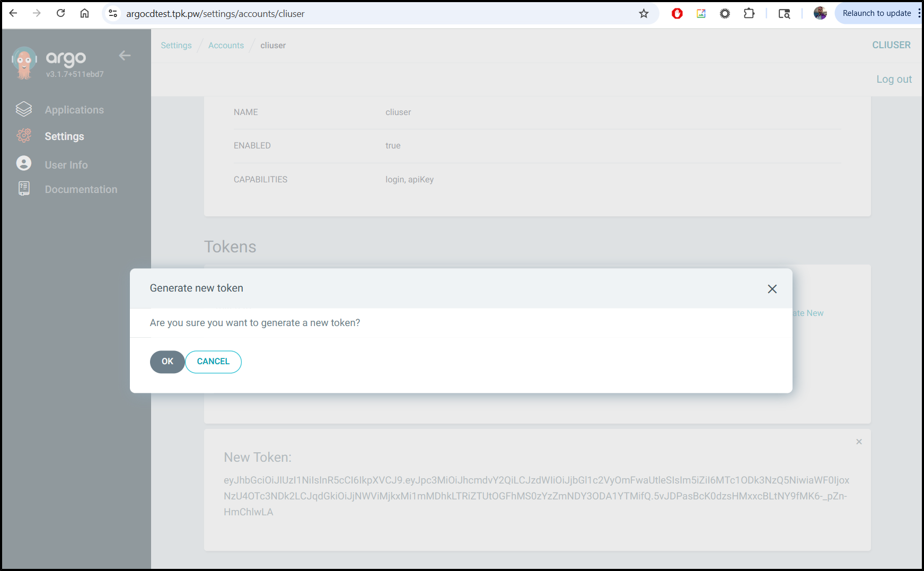Bookmark this page with the star icon
Screen dimensions: 924x571
tap(644, 14)
